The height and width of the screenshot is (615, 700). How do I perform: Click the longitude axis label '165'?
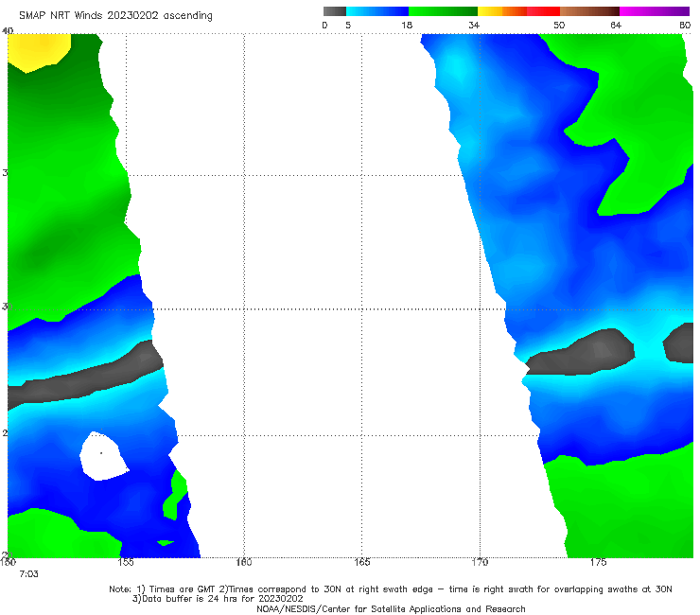(361, 562)
